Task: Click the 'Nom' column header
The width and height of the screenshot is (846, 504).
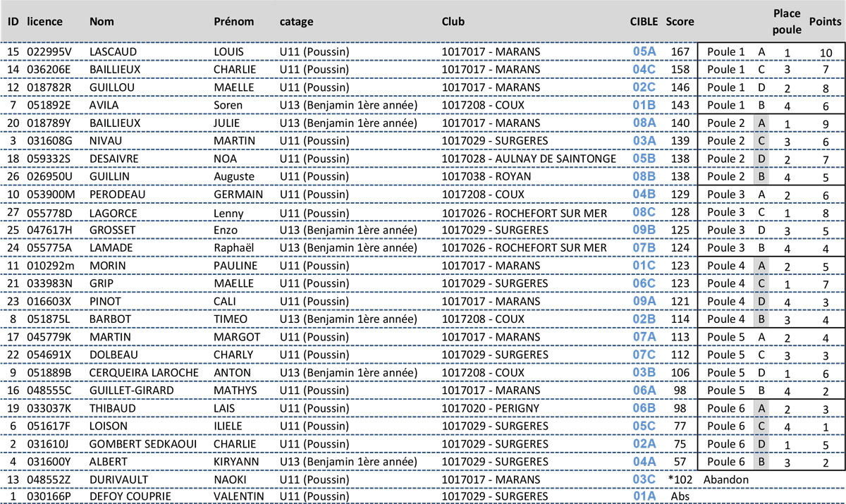Action: pos(102,21)
